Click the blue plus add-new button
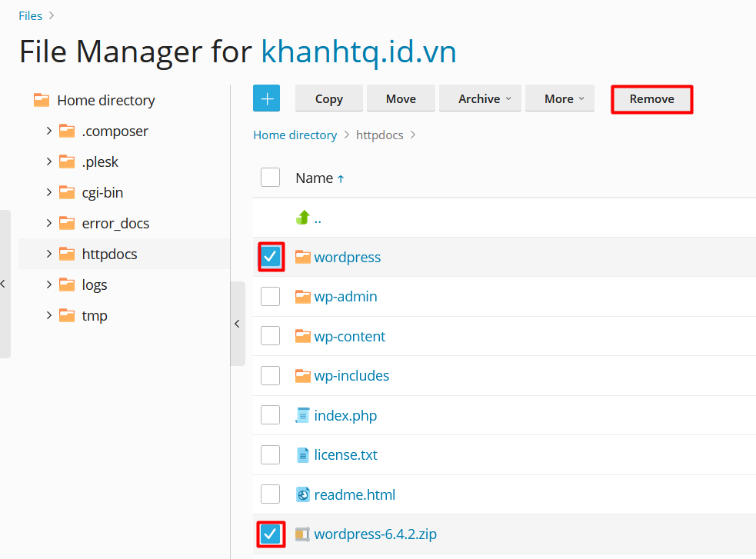Image resolution: width=756 pixels, height=559 pixels. [x=266, y=98]
